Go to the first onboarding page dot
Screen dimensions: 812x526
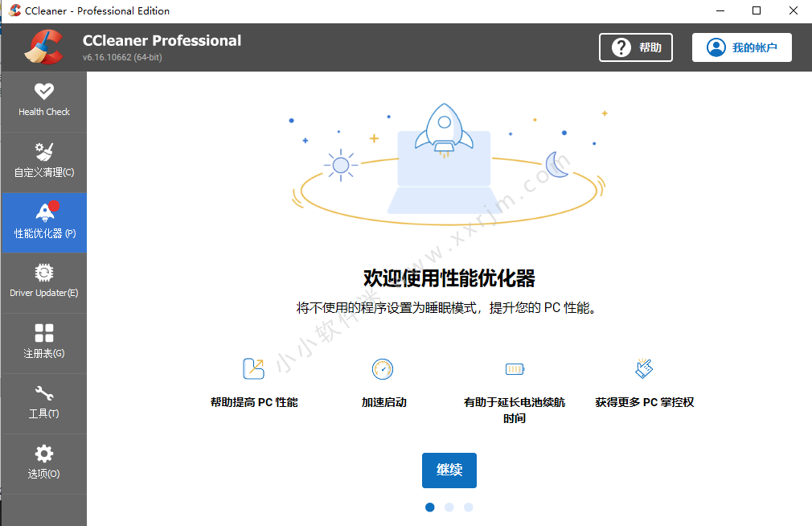click(430, 508)
